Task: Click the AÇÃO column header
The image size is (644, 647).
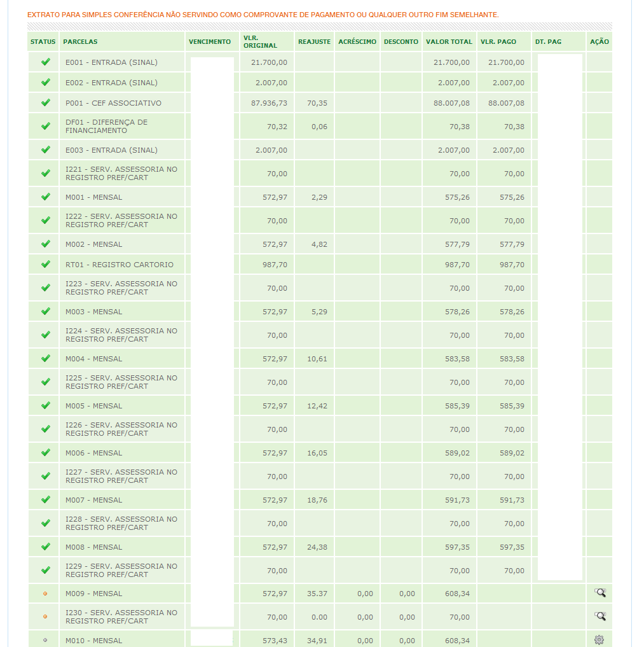Action: (599, 41)
